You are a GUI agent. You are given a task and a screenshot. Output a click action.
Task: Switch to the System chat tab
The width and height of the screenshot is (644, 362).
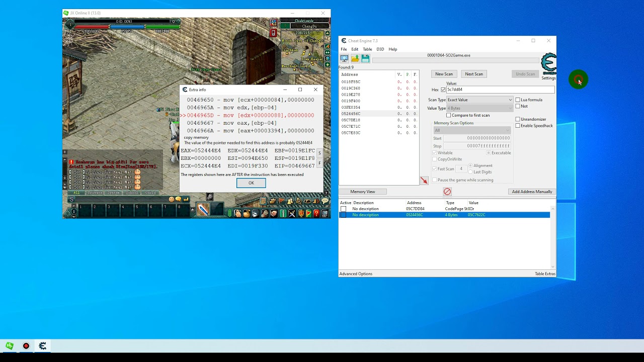click(114, 193)
